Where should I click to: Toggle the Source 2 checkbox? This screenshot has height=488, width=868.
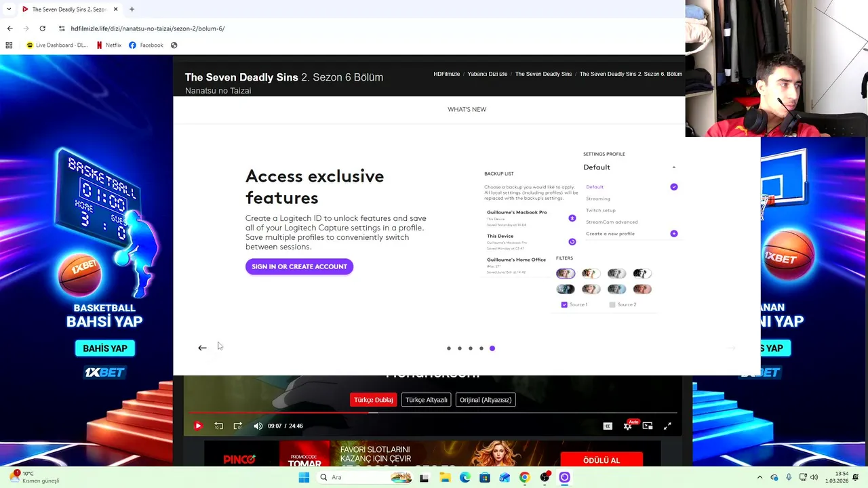coord(612,305)
